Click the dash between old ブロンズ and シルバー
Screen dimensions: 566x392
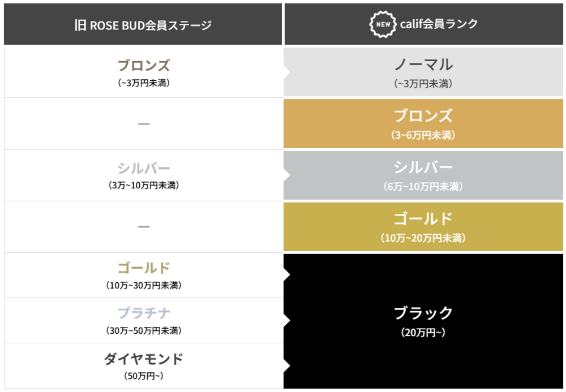144,124
